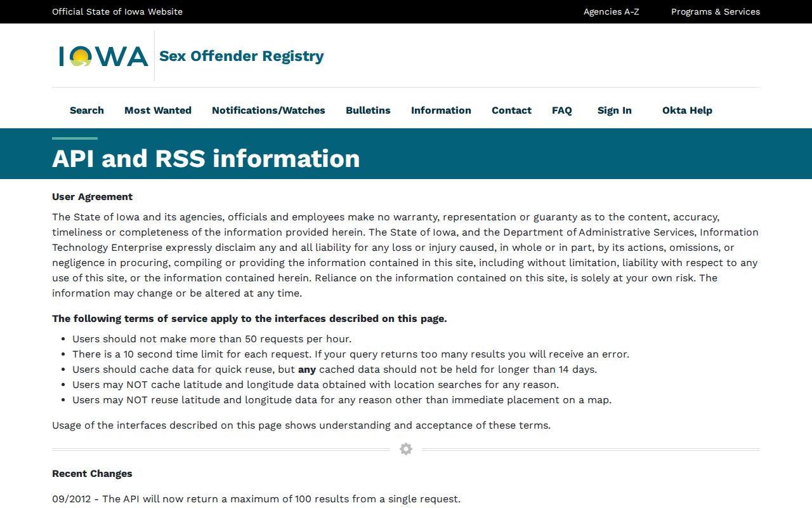The width and height of the screenshot is (812, 508).
Task: Click the IOWA logo
Action: tap(103, 56)
